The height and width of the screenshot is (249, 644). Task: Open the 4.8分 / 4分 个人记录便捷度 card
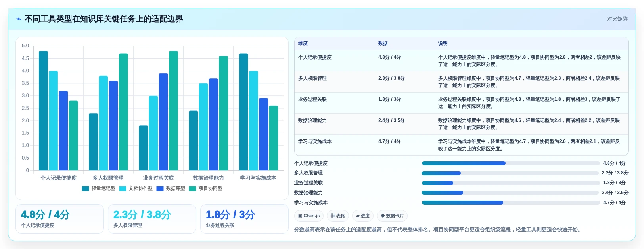point(59,219)
